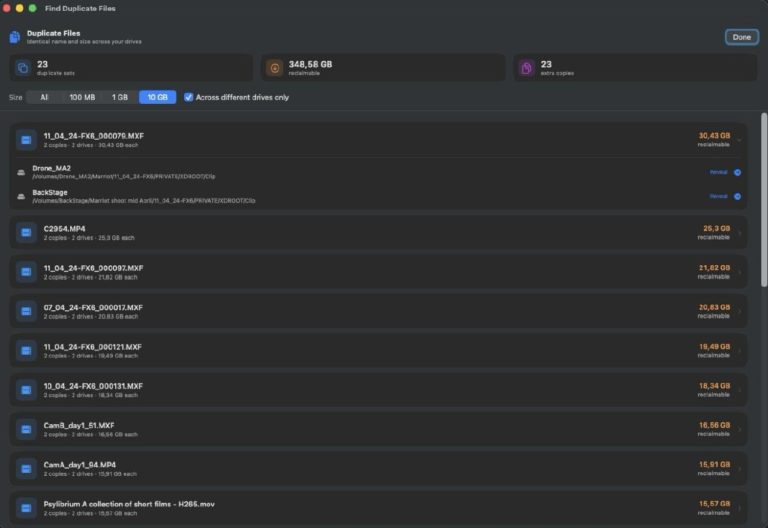The height and width of the screenshot is (528, 768).
Task: Expand the 10_04_24-FX6_000131.MXF set
Action: pyautogui.click(x=740, y=390)
